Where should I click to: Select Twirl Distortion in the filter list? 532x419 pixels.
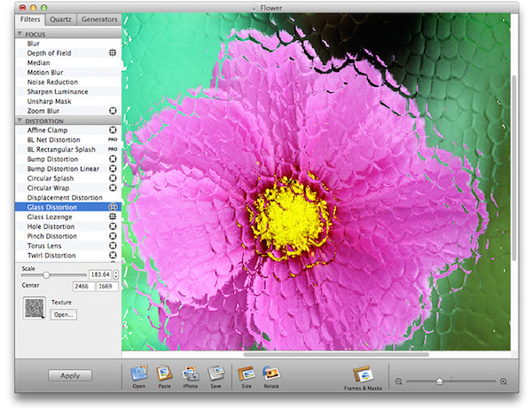[51, 256]
